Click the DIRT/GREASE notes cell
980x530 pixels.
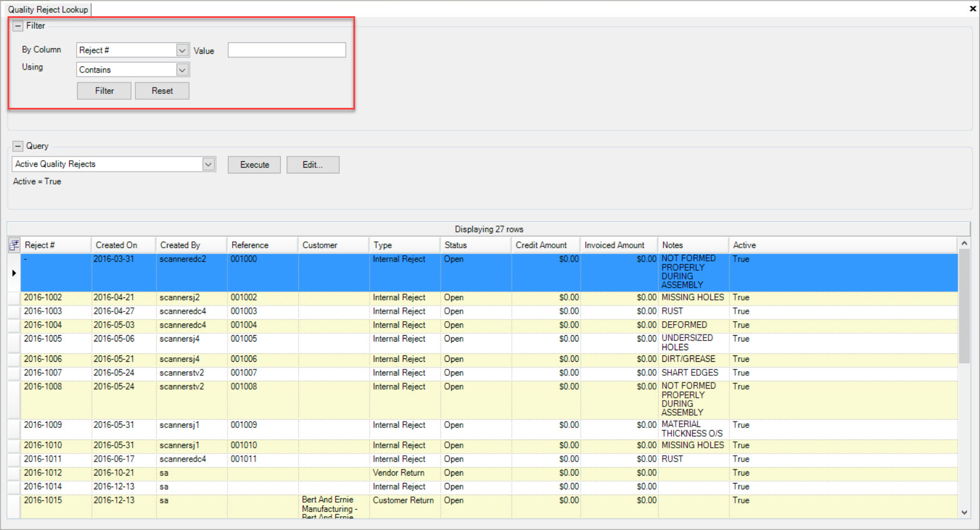tap(693, 360)
